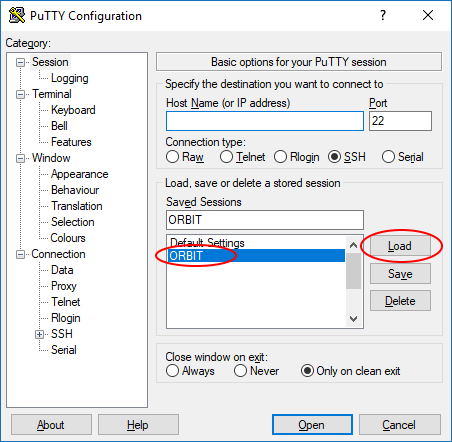Collapse the Window category
Viewport: 452px width, 442px height.
[x=21, y=158]
